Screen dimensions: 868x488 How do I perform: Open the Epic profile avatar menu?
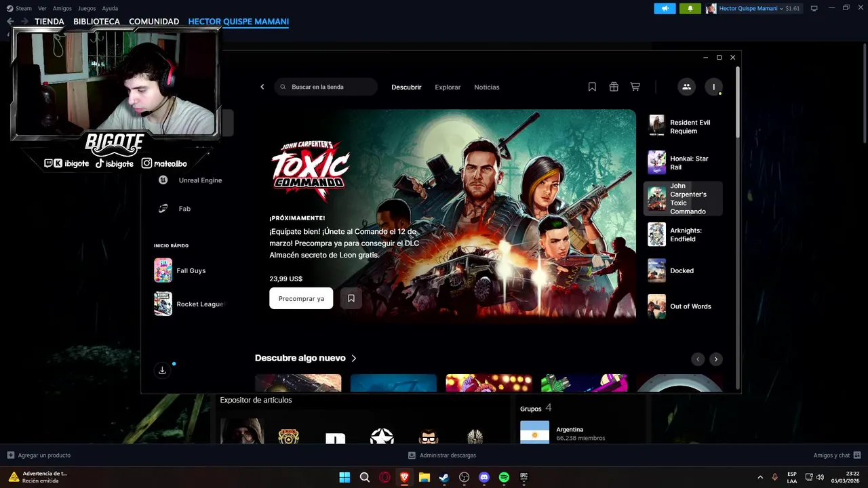pyautogui.click(x=713, y=87)
